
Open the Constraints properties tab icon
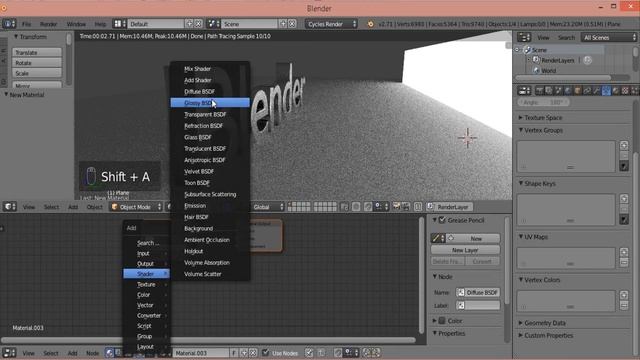point(587,90)
